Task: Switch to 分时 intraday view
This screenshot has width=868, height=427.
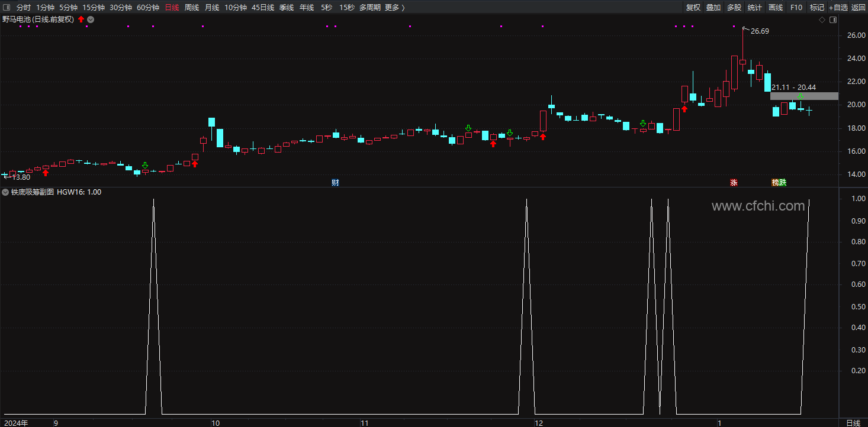Action: 24,8
